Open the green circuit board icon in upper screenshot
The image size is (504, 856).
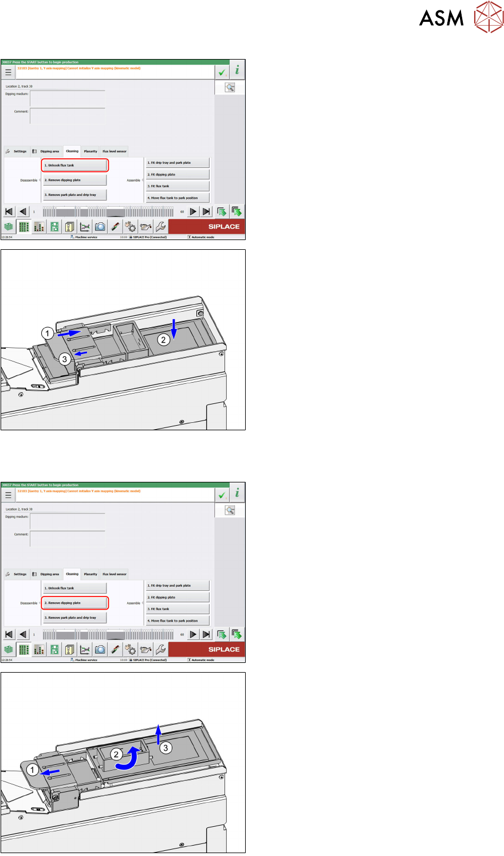tap(54, 227)
